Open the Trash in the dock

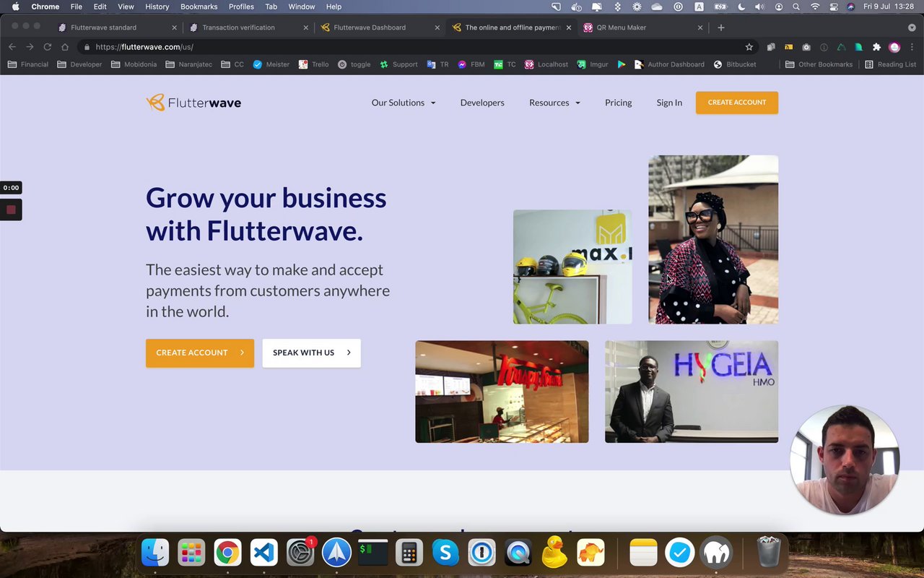[x=769, y=553]
